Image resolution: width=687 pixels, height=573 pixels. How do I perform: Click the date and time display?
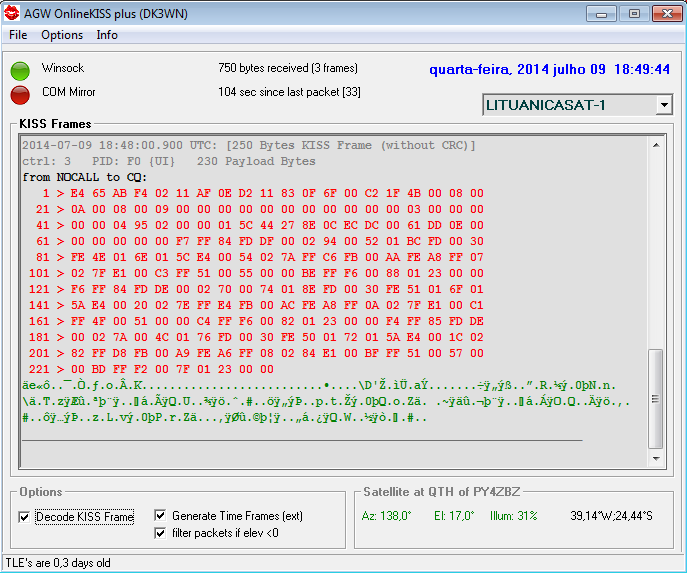point(549,70)
